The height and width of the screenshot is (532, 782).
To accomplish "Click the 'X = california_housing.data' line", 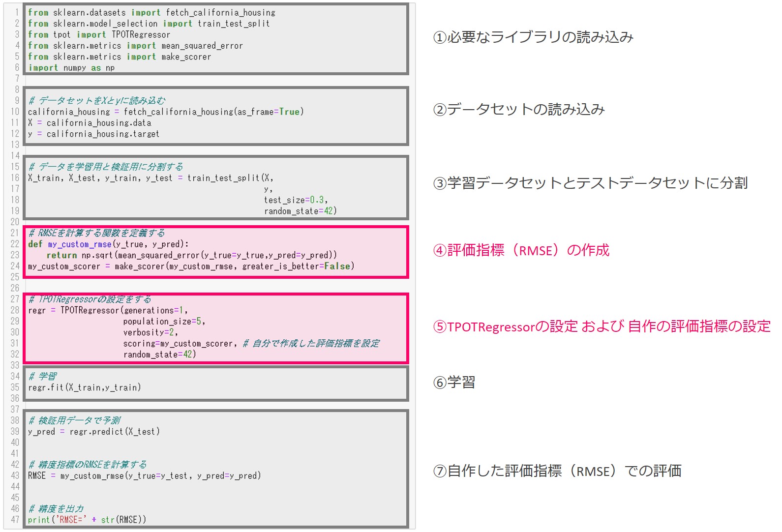I will (x=90, y=123).
